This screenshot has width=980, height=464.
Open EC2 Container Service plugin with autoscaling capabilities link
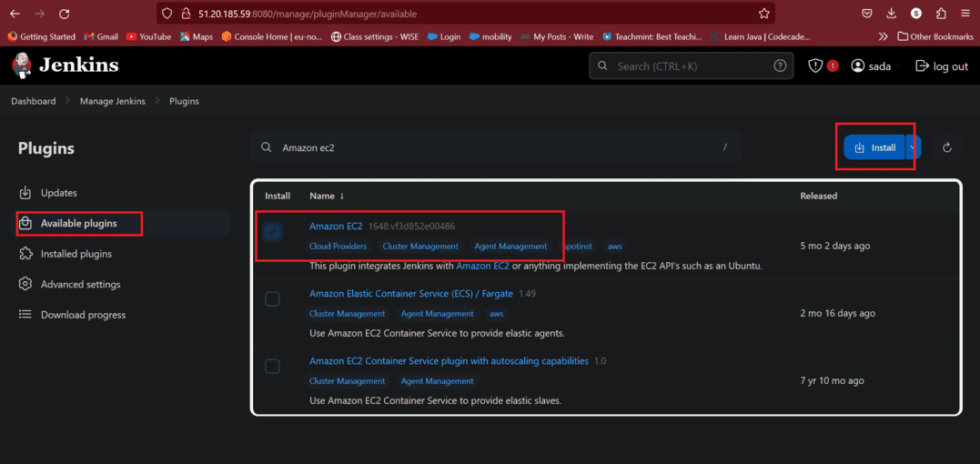(x=449, y=361)
